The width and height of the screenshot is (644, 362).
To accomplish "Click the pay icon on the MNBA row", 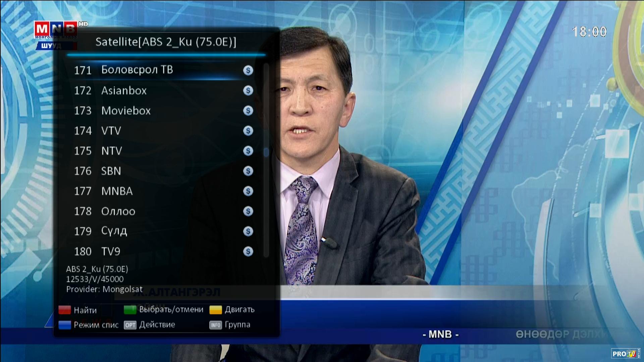I will pos(248,191).
